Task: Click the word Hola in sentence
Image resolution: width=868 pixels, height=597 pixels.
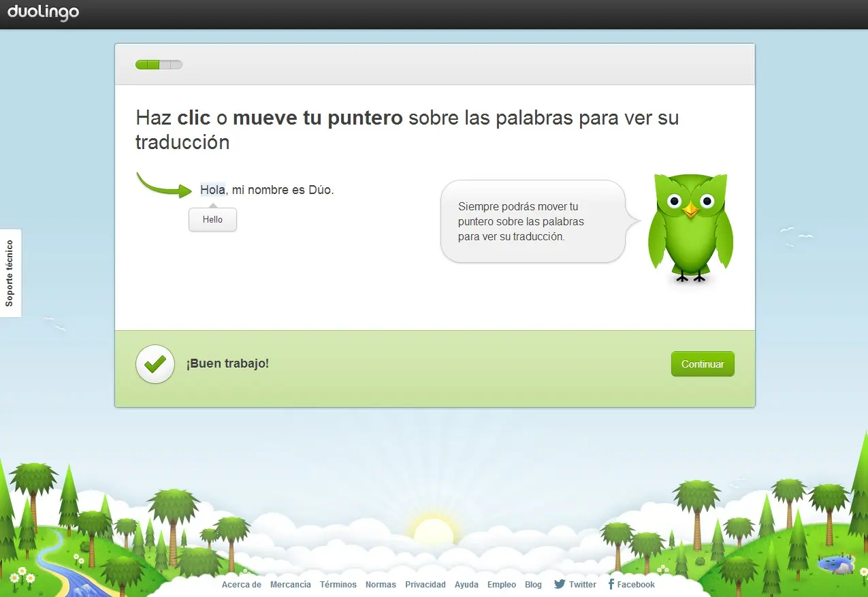Action: coord(212,190)
